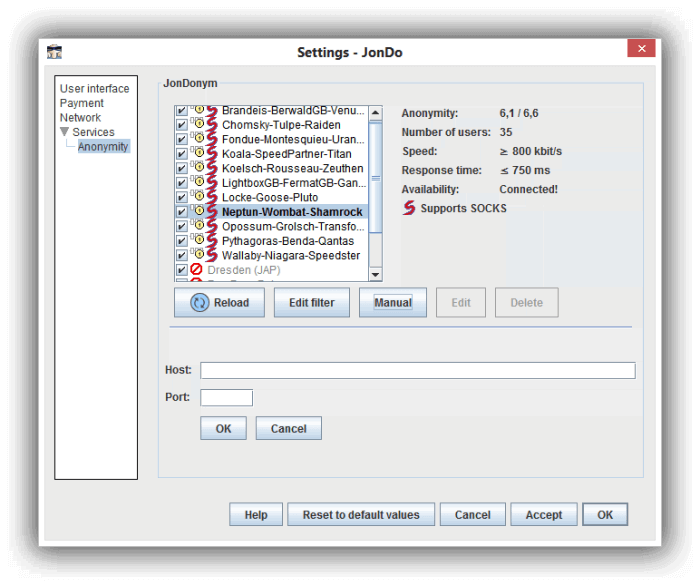Click Cancel beside the Port OK button
This screenshot has height=585, width=700.
tap(288, 428)
